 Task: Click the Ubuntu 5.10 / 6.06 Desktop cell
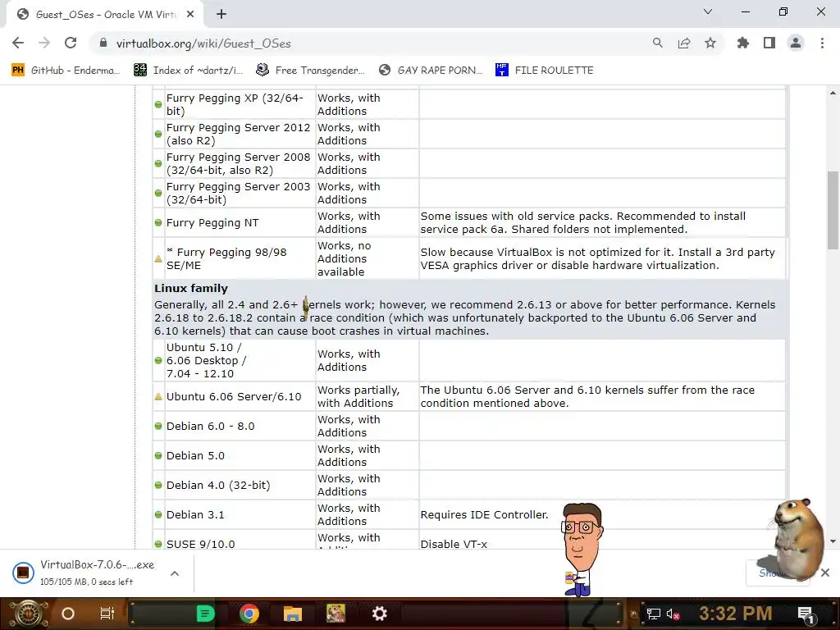(x=240, y=361)
